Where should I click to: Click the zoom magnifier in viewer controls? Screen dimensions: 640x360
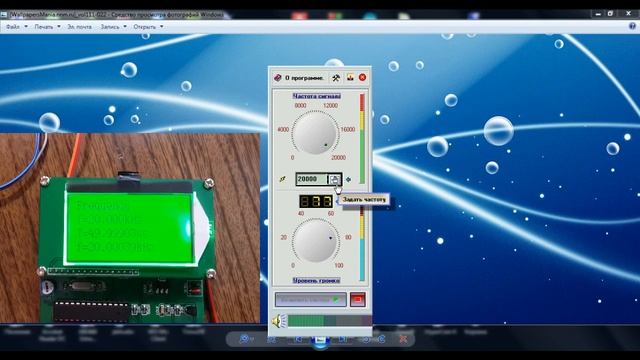244,339
